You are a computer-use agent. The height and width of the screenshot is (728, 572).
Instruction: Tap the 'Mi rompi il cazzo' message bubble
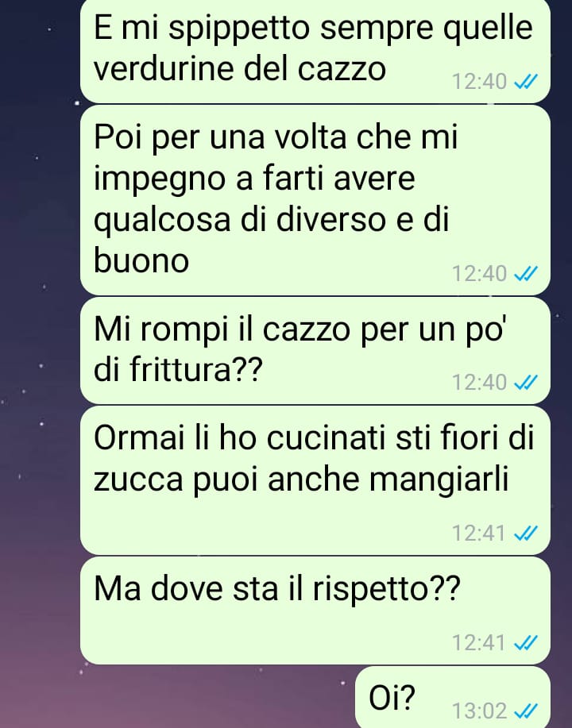tap(315, 351)
